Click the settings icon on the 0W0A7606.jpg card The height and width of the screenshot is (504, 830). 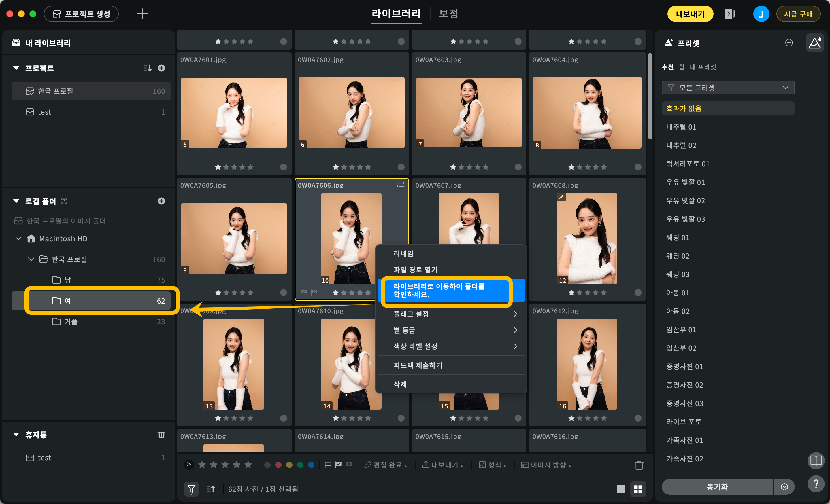tap(400, 185)
